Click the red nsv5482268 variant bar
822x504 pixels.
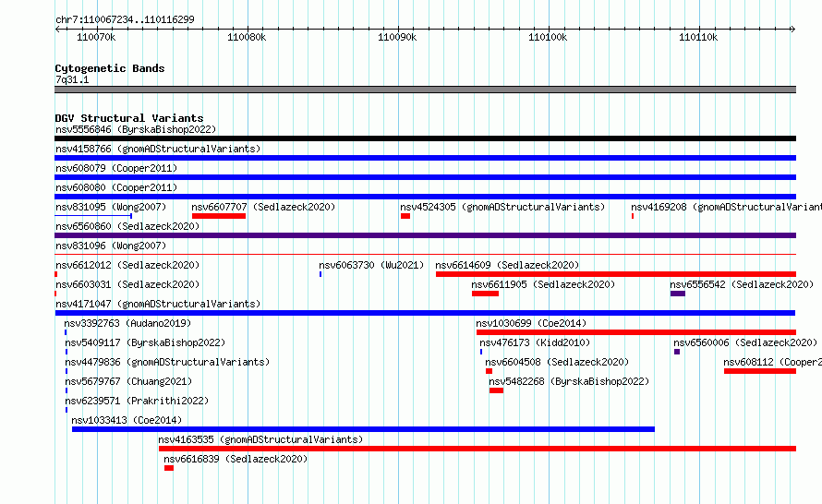click(496, 390)
